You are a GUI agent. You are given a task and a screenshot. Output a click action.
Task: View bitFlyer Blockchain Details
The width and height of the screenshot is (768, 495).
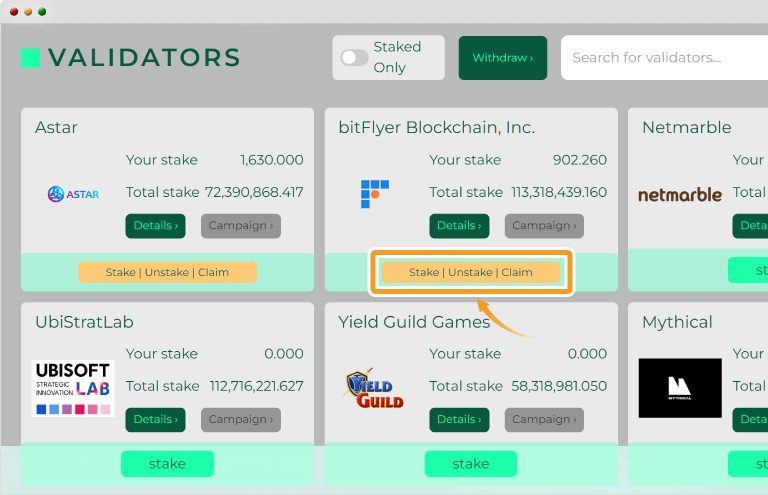click(459, 226)
